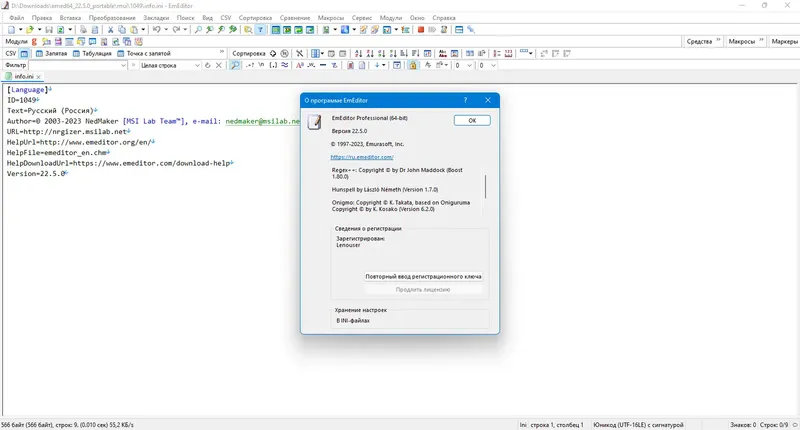Click the Google plugin icon in Модули bar
800x430 pixels.
point(35,42)
